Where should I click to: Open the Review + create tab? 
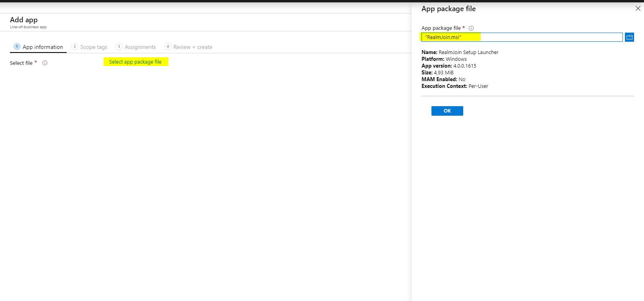tap(189, 47)
